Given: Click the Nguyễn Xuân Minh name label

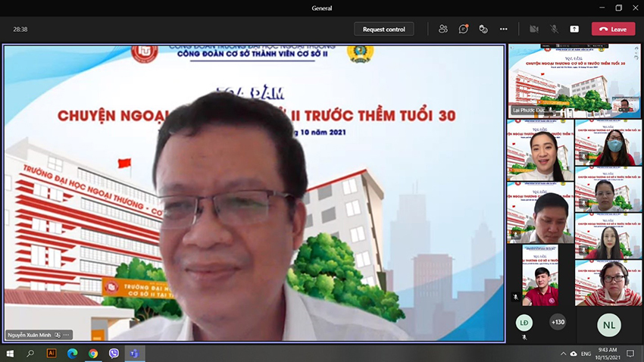Looking at the screenshot, I should (29, 335).
